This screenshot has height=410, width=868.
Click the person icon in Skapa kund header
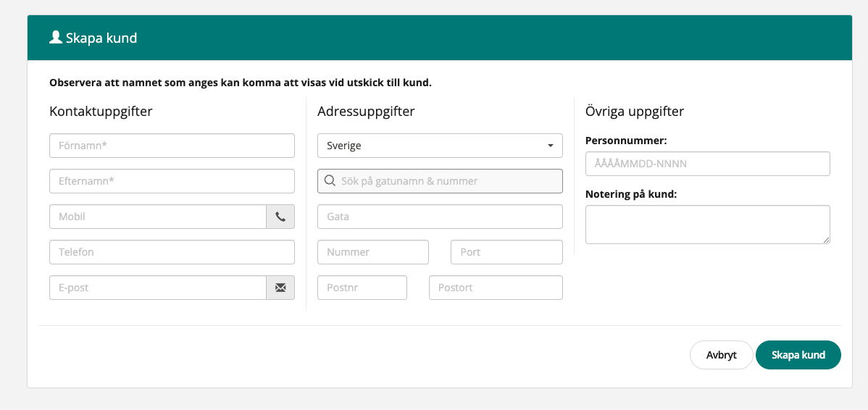coord(55,38)
